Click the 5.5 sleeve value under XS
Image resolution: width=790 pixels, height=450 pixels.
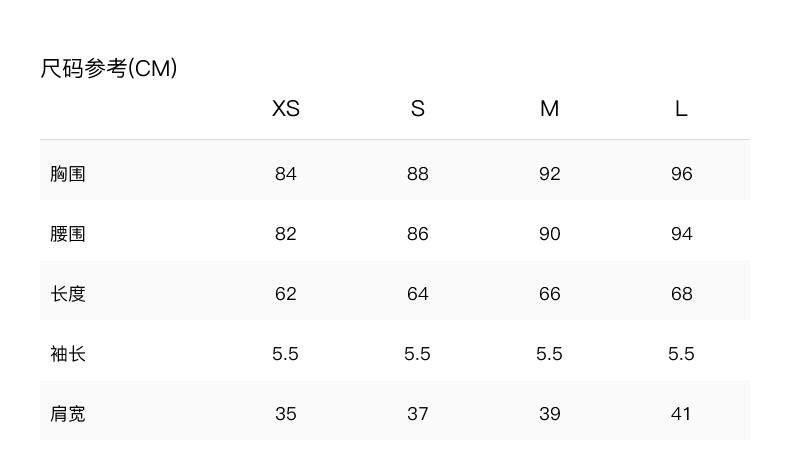pyautogui.click(x=286, y=354)
